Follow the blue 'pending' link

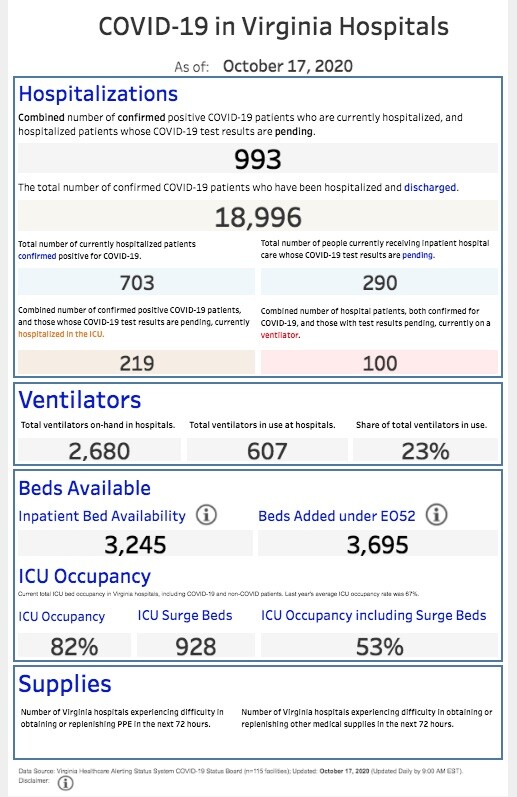pos(417,255)
